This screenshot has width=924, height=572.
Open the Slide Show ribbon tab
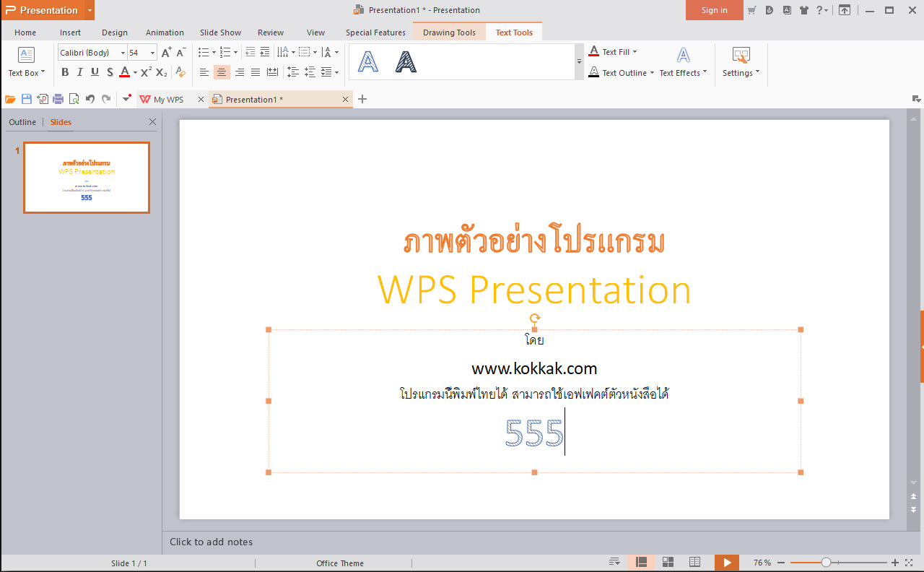[x=221, y=32]
